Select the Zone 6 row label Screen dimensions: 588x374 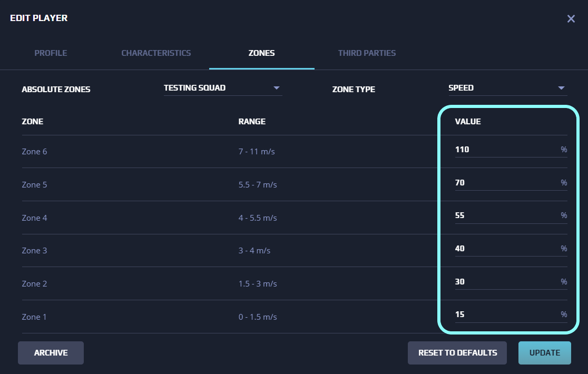(x=34, y=152)
